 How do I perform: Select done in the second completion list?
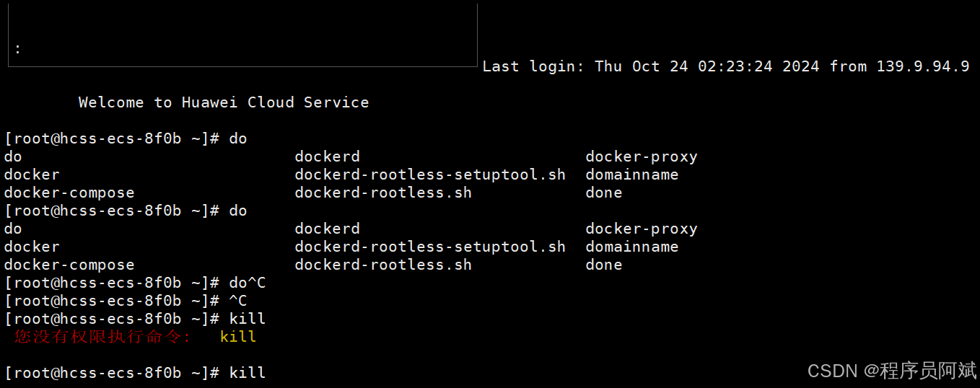[x=603, y=265]
